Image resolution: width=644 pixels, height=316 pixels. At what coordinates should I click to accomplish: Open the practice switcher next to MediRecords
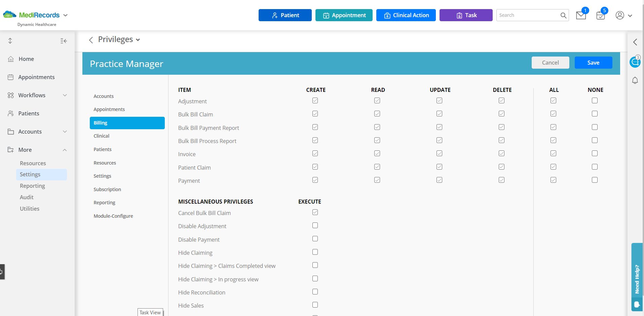pyautogui.click(x=66, y=15)
